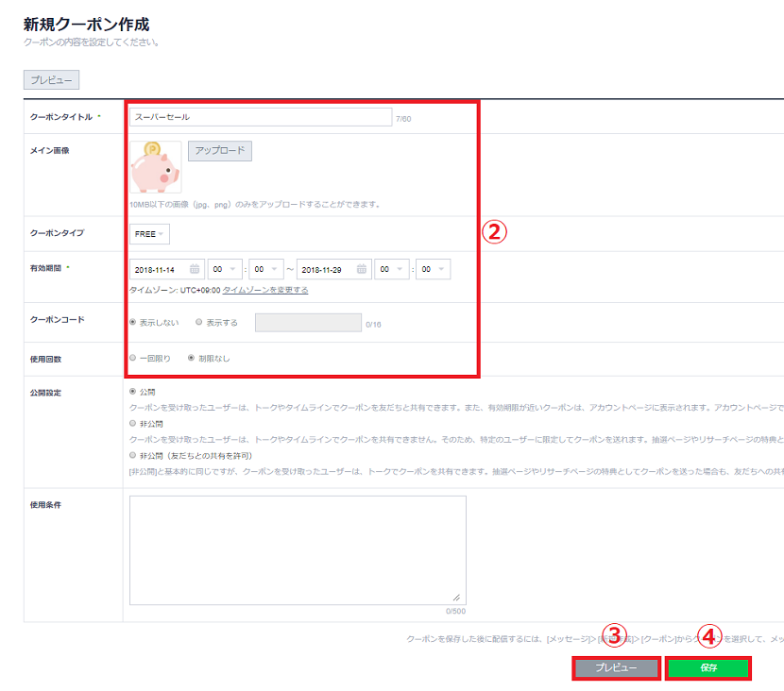Choose 制限なし usage limit
Screen dimensions: 784x691
tap(192, 358)
